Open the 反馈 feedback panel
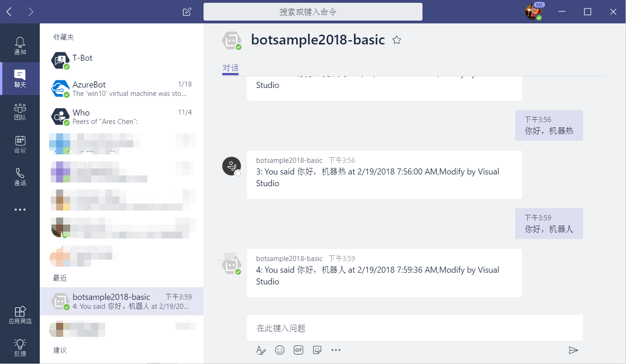This screenshot has height=364, width=626. coord(20,346)
